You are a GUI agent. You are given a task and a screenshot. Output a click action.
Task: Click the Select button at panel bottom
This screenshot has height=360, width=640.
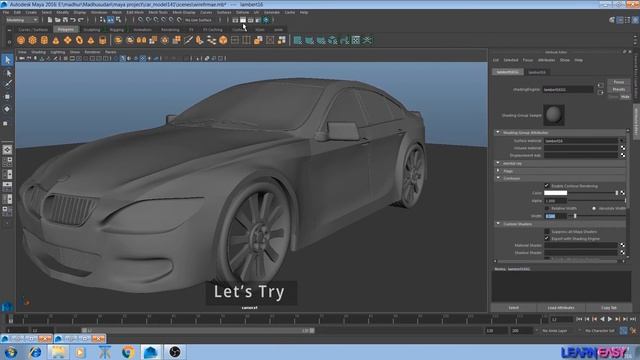tap(514, 308)
